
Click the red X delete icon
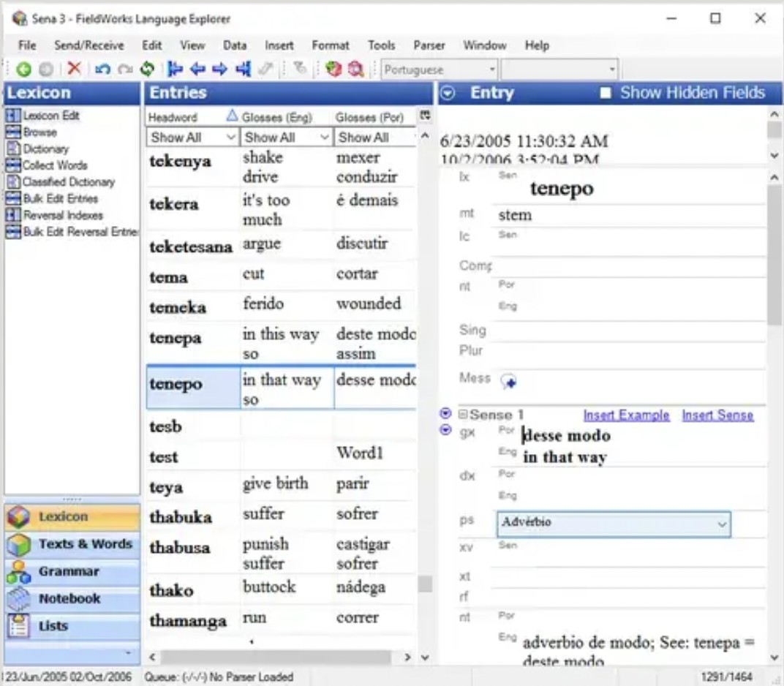(74, 69)
